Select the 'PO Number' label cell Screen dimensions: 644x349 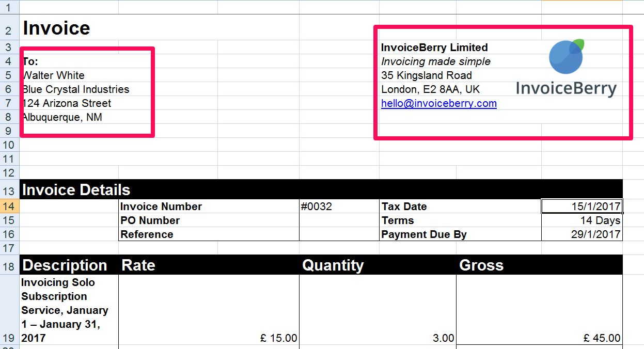(x=209, y=220)
